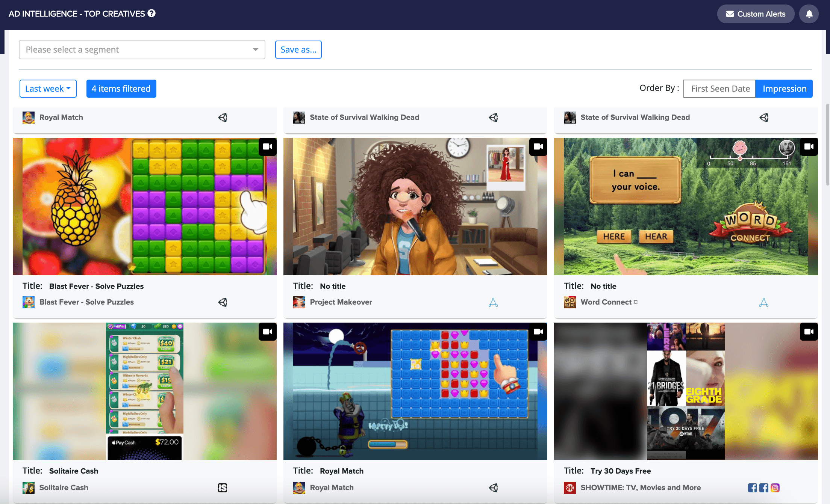Viewport: 830px width, 504px height.
Task: Click the State of Survival app icon in right card
Action: pos(570,118)
